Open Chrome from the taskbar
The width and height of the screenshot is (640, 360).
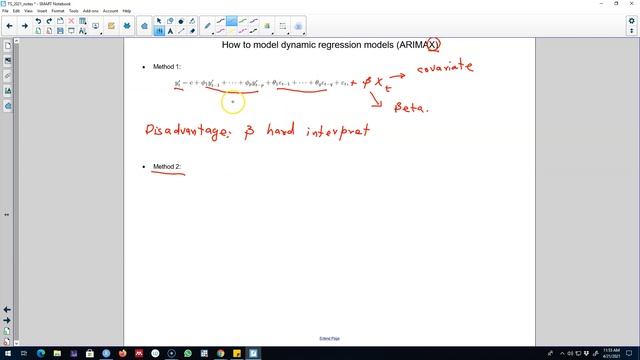220,353
